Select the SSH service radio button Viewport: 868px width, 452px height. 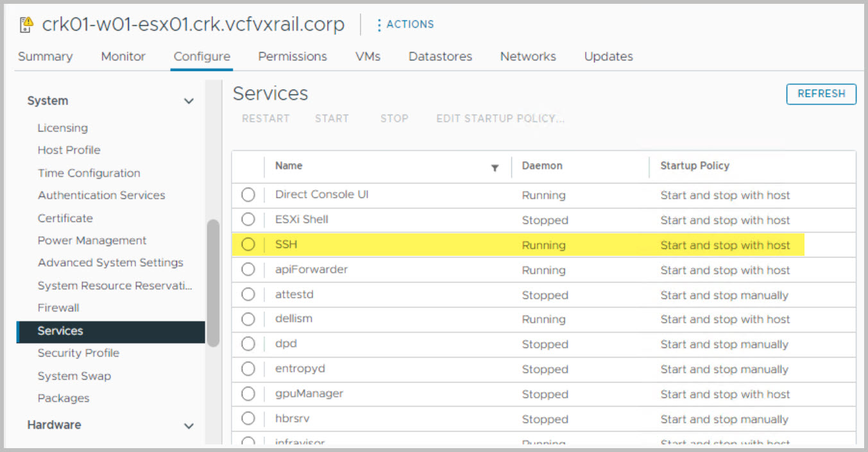click(x=248, y=245)
